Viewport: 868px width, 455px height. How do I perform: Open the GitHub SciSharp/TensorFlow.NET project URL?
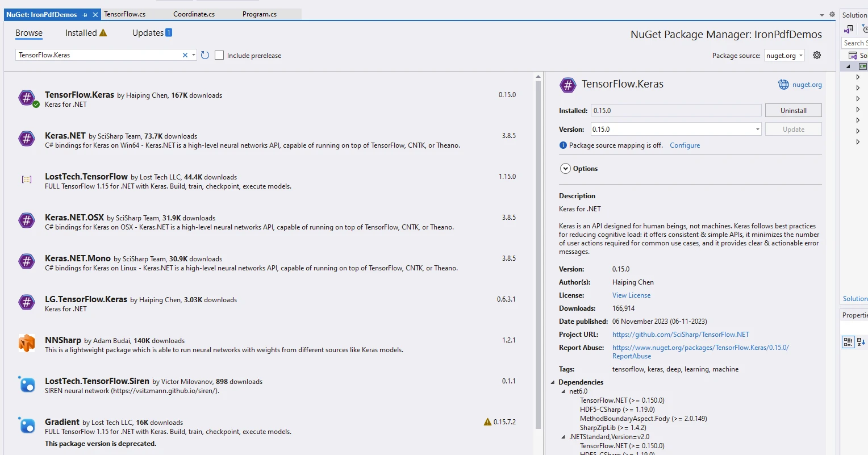(681, 335)
